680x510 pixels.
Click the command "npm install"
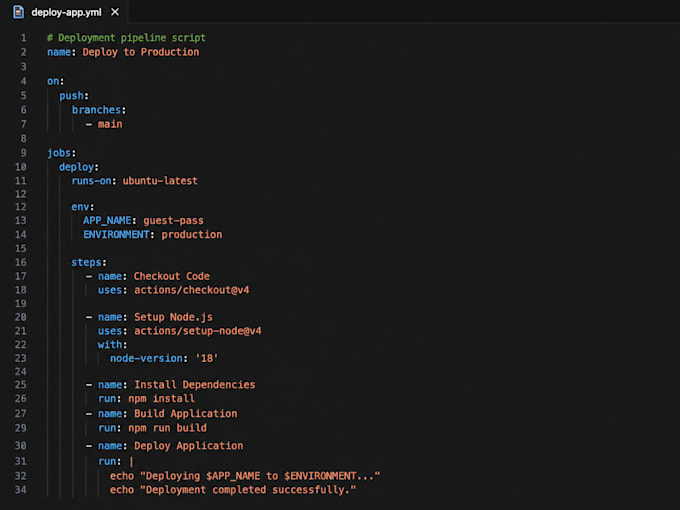pos(161,399)
